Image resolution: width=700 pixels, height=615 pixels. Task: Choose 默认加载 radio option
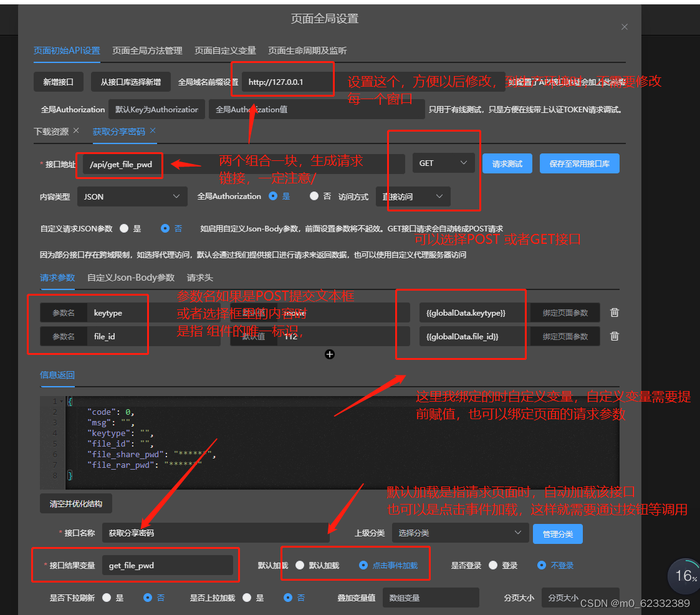point(300,566)
